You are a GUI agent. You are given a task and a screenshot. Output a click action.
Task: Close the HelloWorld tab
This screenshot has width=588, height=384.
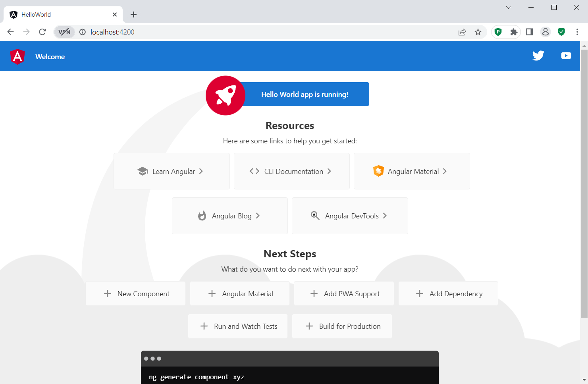115,15
